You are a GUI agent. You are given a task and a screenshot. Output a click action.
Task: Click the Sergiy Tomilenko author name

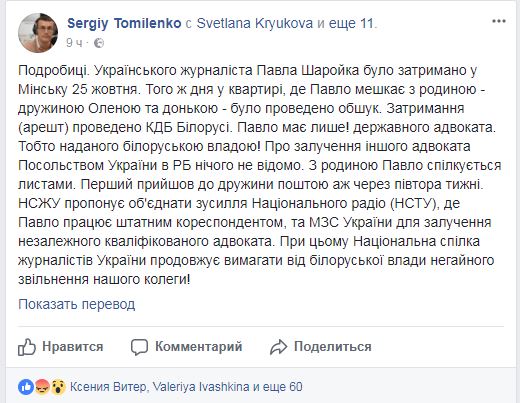[124, 23]
